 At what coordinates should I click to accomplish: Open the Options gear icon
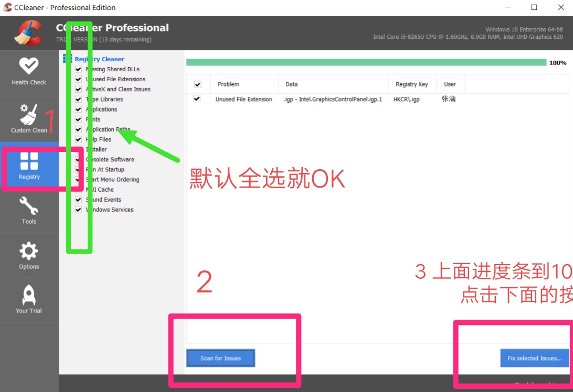coord(28,251)
